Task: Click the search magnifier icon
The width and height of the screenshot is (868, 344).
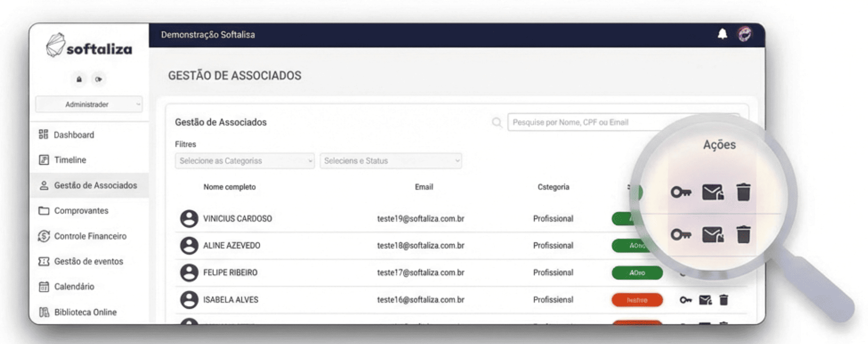Action: 497,123
